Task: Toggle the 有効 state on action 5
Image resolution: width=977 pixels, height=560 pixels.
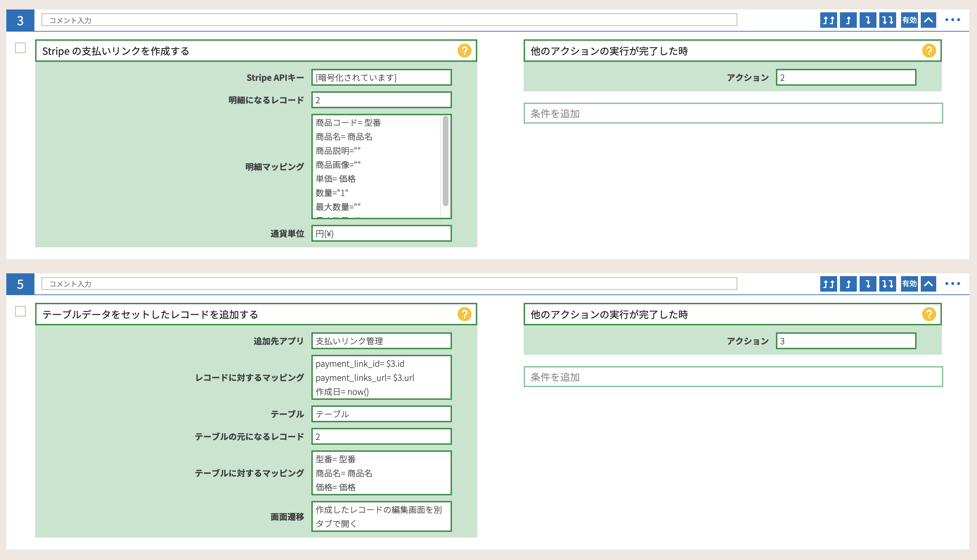Action: [x=909, y=284]
